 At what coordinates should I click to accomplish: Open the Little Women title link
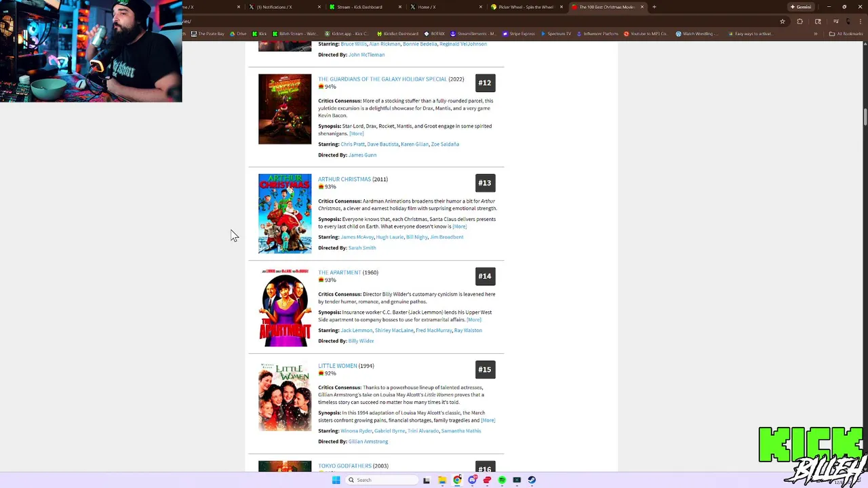(x=337, y=366)
